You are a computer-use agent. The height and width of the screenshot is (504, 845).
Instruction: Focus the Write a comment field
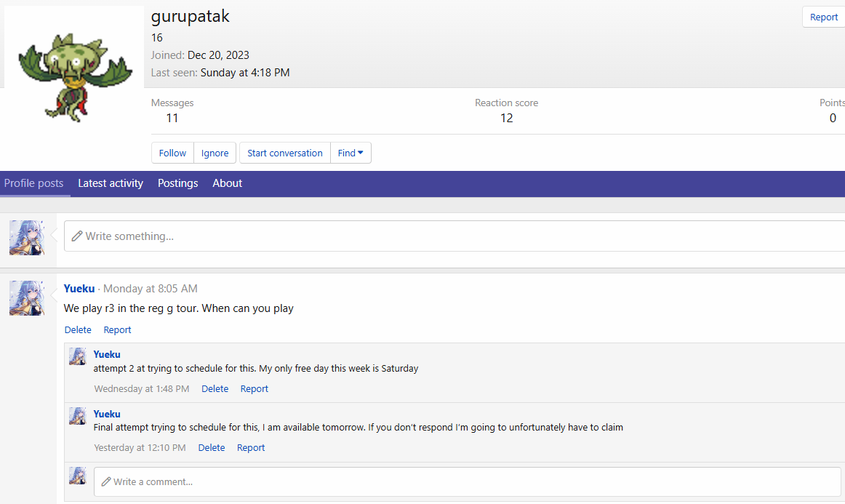[465, 481]
